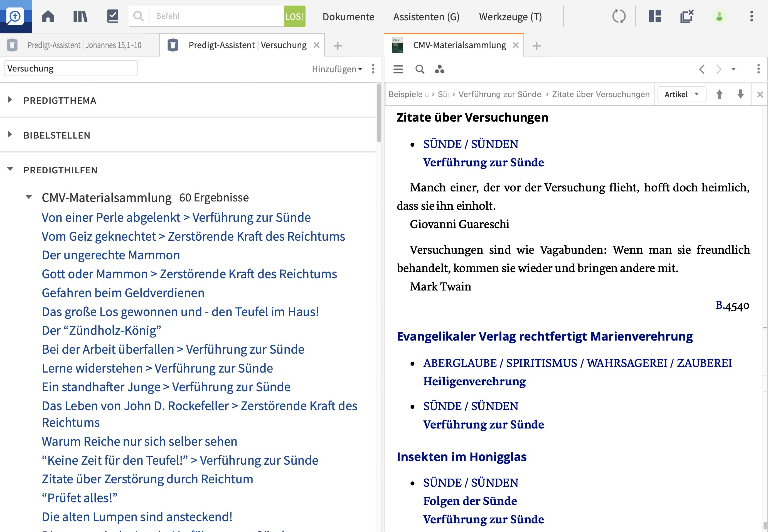Screen dimensions: 768x532
Task: Click the left panel vertical scrollbar
Action: point(379,113)
